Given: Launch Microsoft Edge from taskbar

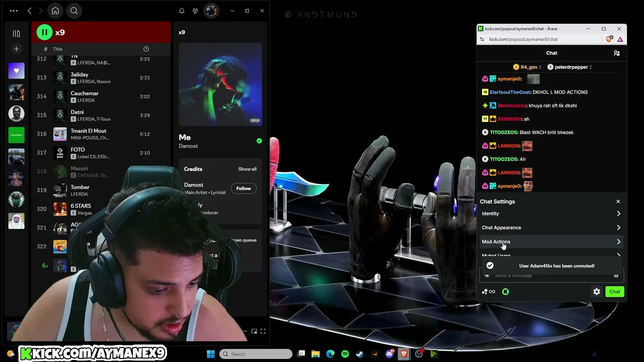Looking at the screenshot, I should coord(330,354).
